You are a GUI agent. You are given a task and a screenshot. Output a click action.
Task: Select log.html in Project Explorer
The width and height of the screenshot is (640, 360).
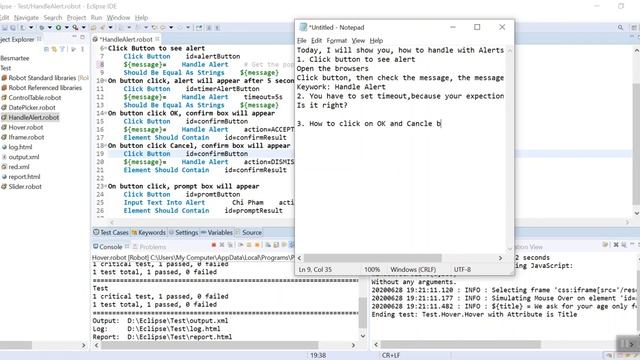tap(17, 147)
